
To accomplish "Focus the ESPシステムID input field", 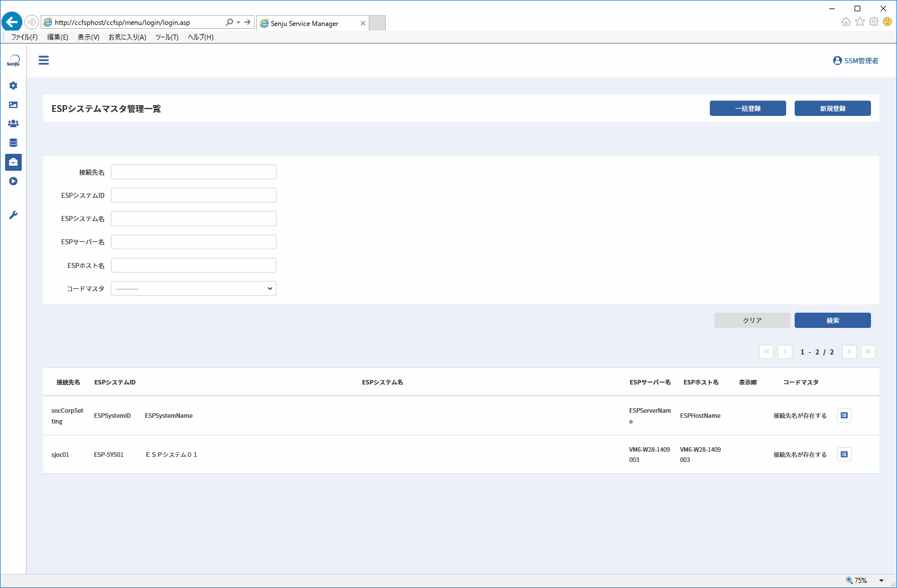I will click(x=193, y=195).
